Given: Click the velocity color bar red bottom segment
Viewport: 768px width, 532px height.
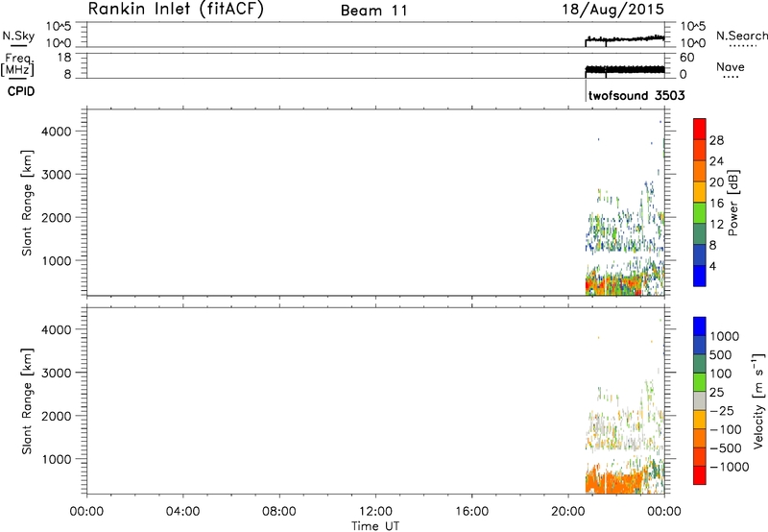Looking at the screenshot, I should point(700,475).
